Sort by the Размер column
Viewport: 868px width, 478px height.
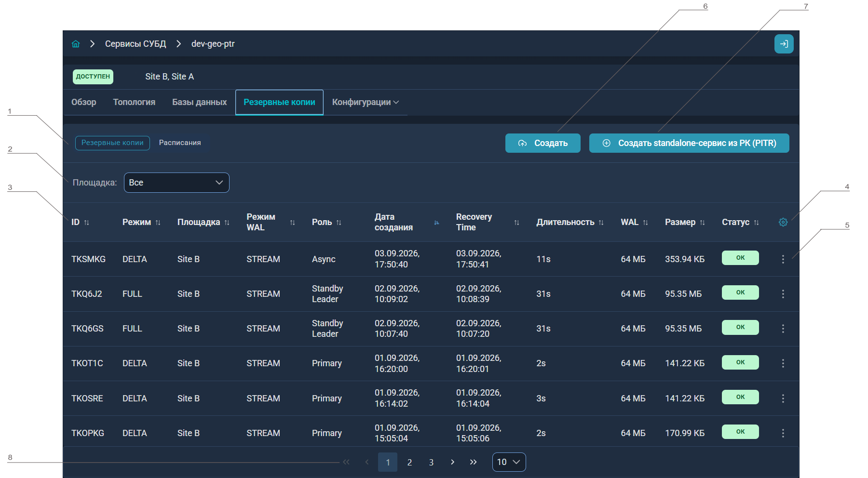click(702, 223)
